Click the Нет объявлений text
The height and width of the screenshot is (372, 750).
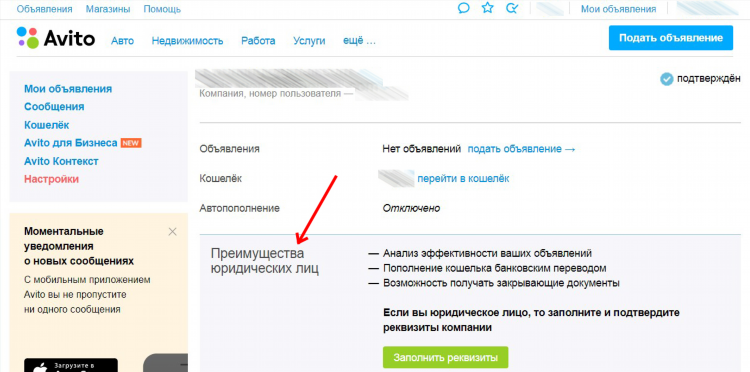[421, 149]
